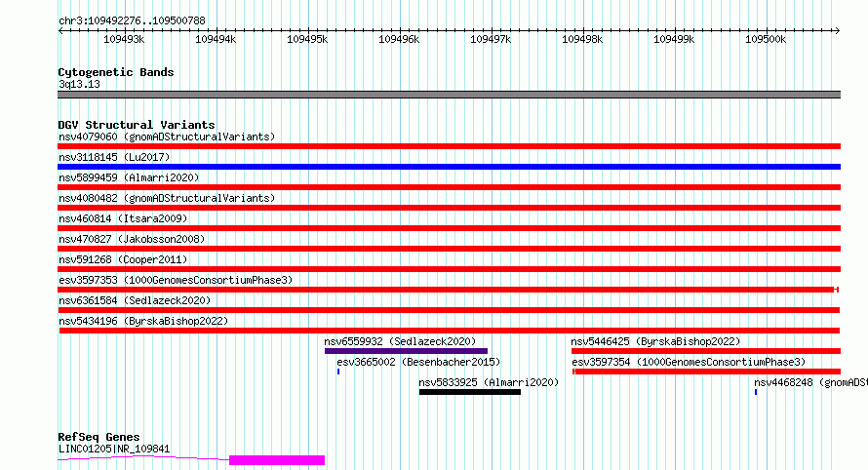Click the RefSeq Genes track title

tap(99, 437)
